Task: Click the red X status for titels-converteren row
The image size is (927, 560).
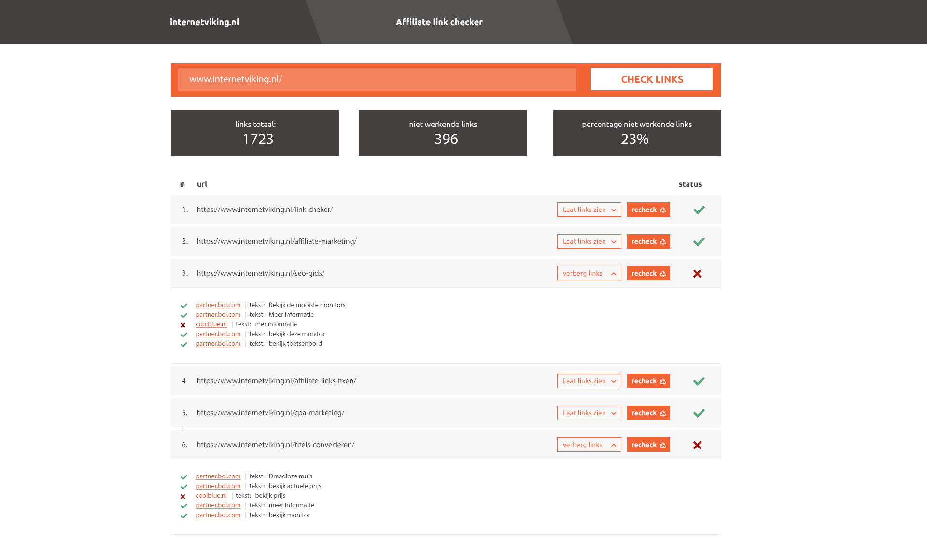Action: (x=697, y=445)
